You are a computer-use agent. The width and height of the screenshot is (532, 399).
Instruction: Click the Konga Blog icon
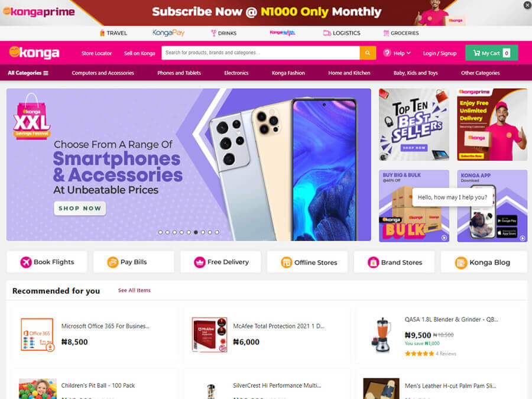461,262
